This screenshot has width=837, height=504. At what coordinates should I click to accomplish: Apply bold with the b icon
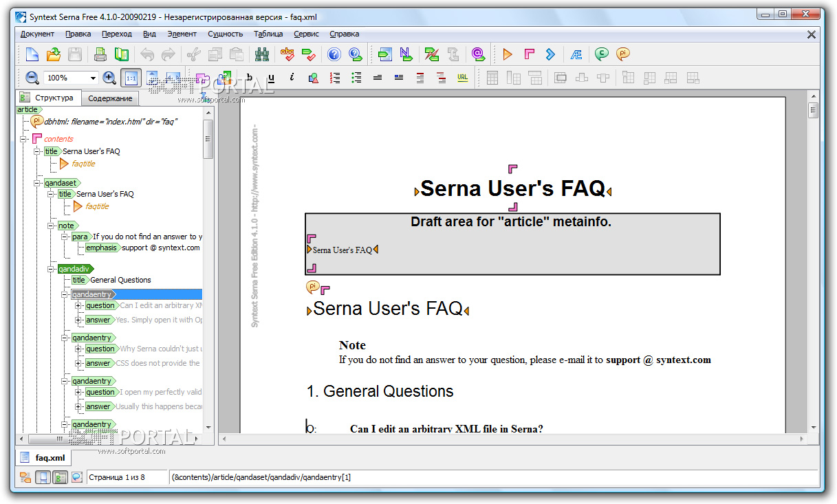(x=250, y=78)
